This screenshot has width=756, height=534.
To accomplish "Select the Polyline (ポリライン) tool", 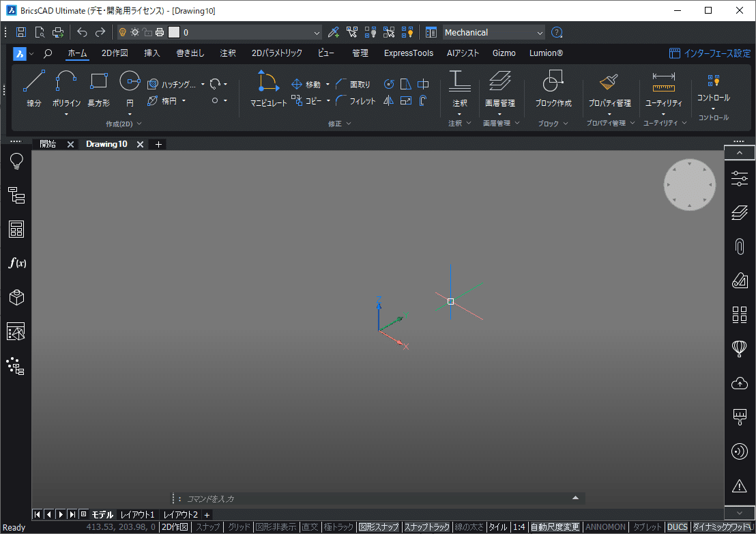I will tap(66, 88).
